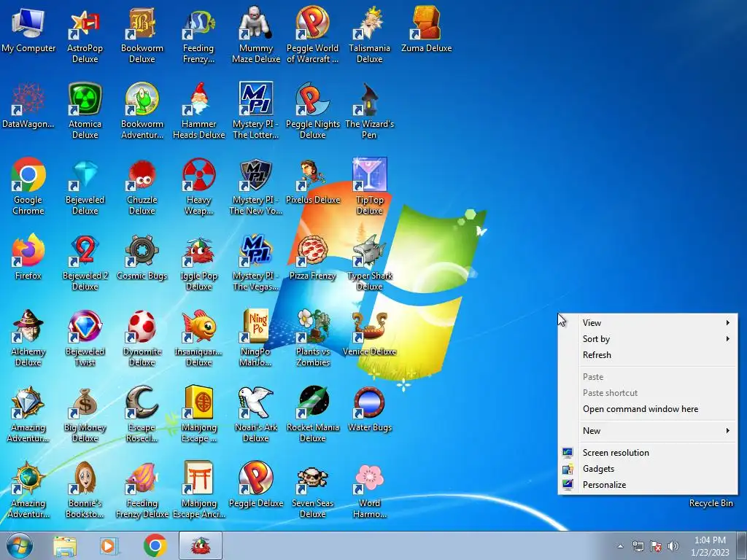Select Open command window here
Screen dimensions: 747x560
point(648,409)
